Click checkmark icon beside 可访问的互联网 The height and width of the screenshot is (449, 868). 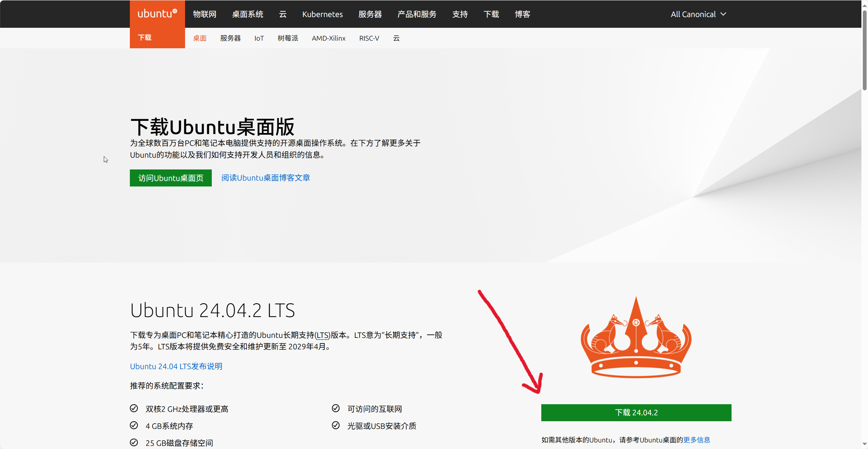pos(336,408)
